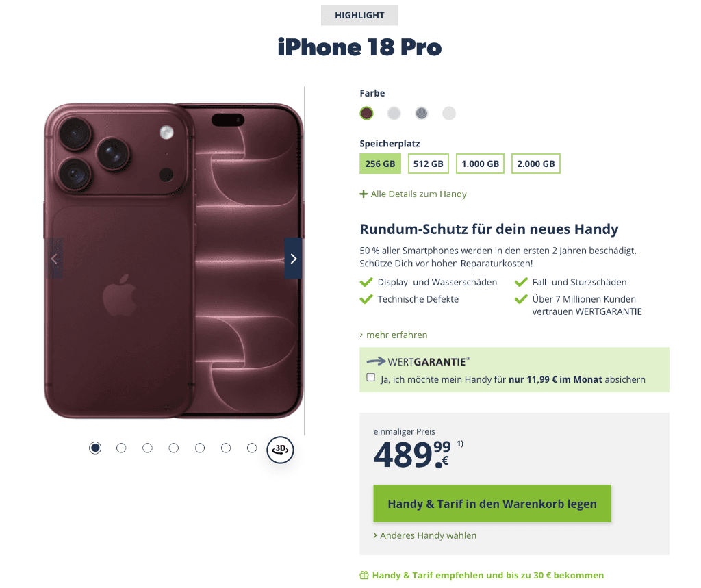Show previous product image with left arrow
This screenshot has height=588, width=701.
coord(54,259)
